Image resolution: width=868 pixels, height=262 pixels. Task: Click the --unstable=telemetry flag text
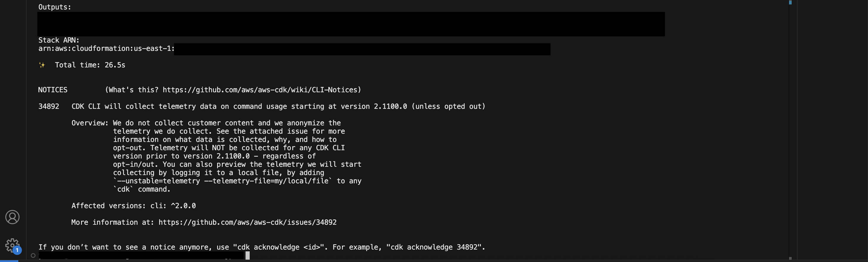[x=158, y=181]
